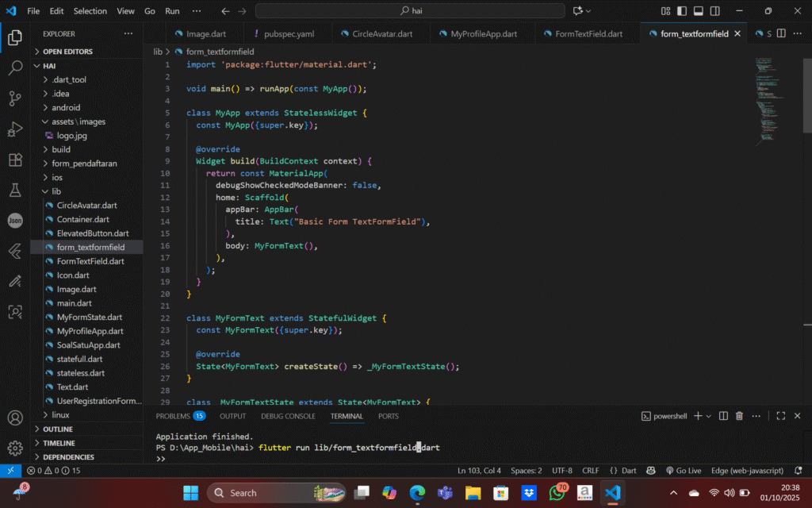Open the Search view in activity bar
The width and height of the screenshot is (812, 508).
15,68
